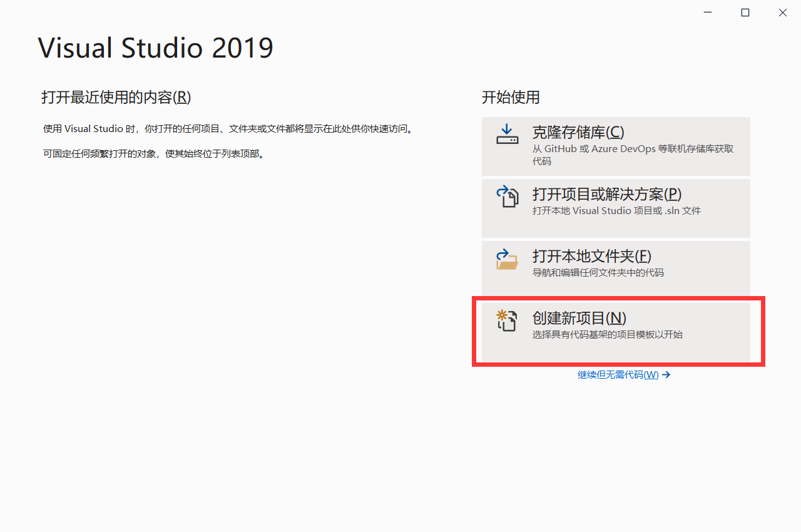Click the open local folder icon
This screenshot has height=532, width=801.
coord(507,258)
